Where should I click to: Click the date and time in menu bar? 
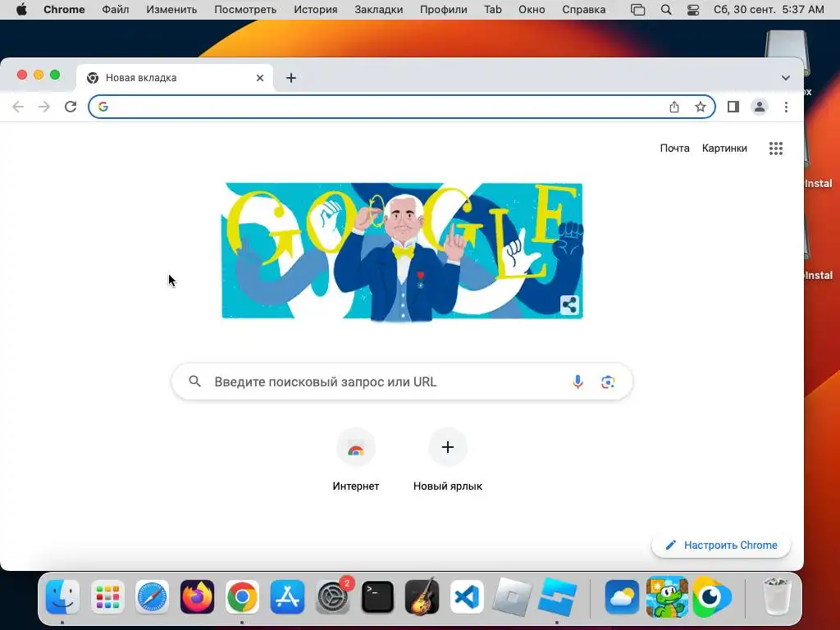click(x=769, y=10)
